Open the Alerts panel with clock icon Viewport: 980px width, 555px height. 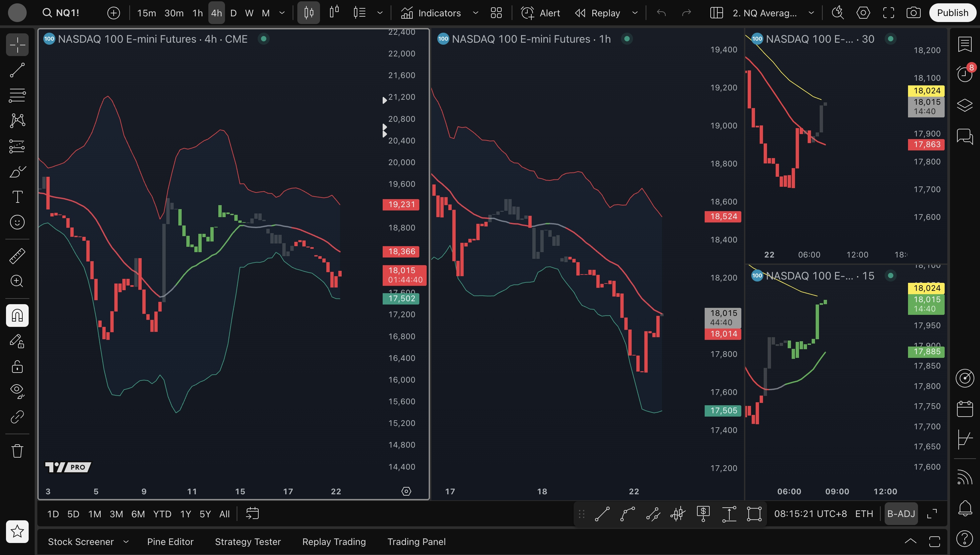tap(964, 74)
